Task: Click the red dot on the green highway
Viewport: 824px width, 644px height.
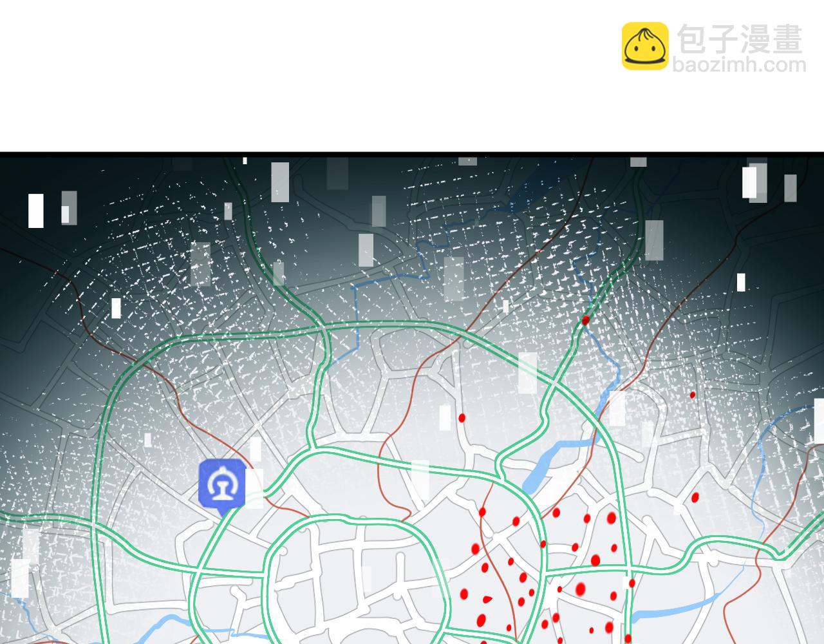Action: tap(585, 320)
